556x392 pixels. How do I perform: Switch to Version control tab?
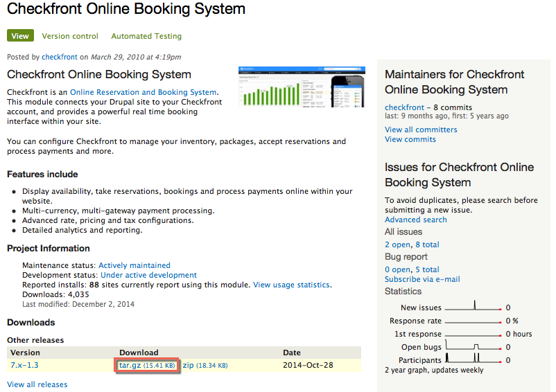70,36
